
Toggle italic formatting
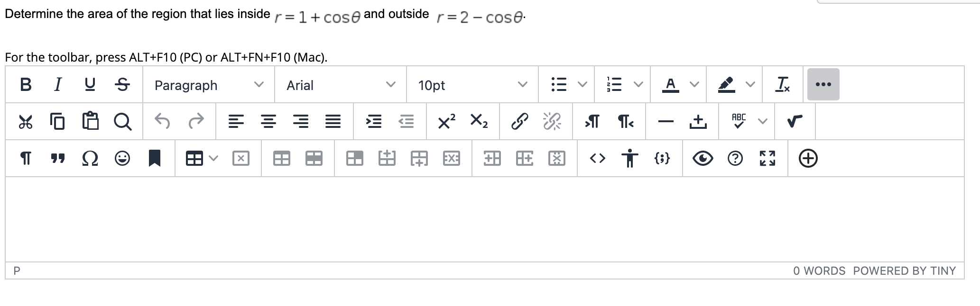pos(57,84)
